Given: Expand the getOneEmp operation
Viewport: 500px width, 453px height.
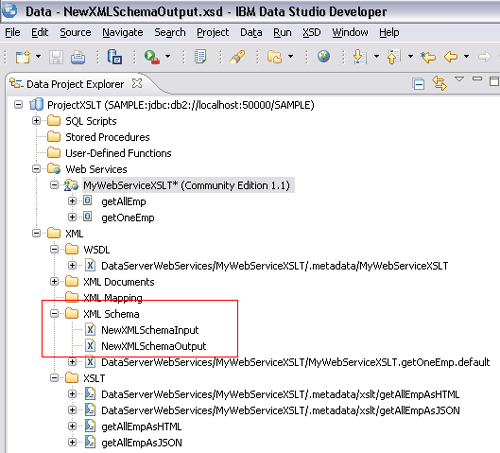Looking at the screenshot, I should click(72, 217).
